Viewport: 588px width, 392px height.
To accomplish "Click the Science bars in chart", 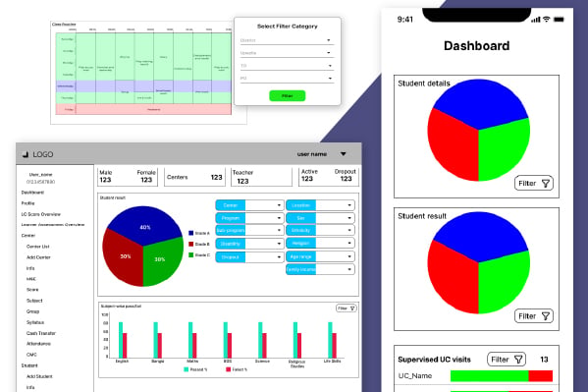I will [262, 340].
